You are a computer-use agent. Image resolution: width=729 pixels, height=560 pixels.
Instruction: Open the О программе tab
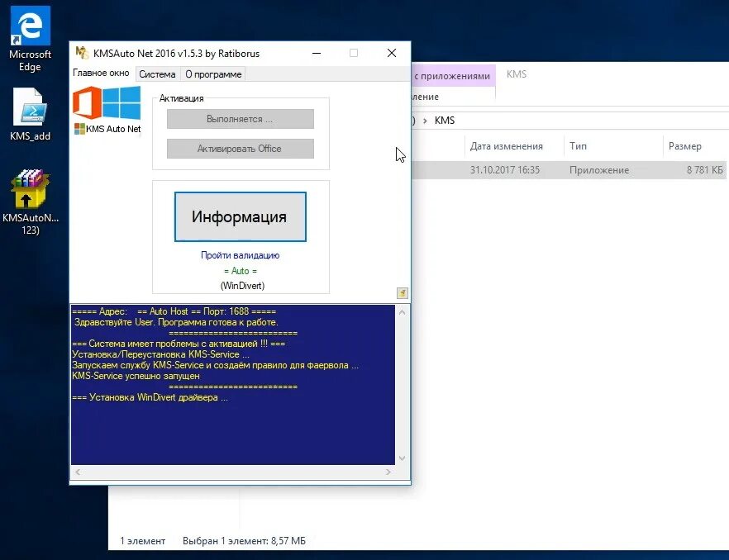(x=213, y=74)
